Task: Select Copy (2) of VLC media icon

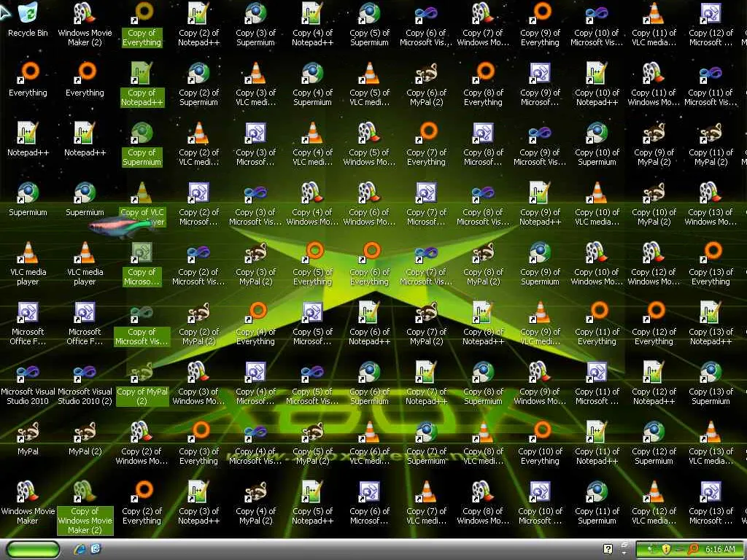Action: pos(198,144)
